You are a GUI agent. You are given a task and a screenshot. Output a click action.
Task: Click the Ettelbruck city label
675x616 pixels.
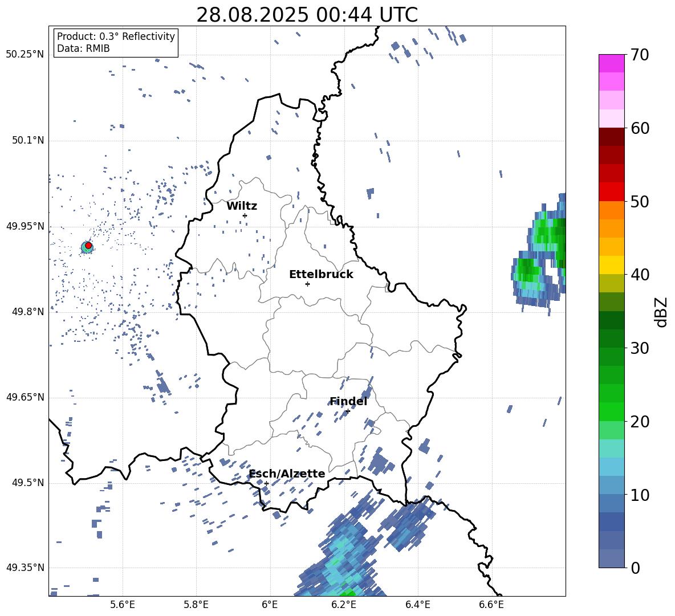321,275
